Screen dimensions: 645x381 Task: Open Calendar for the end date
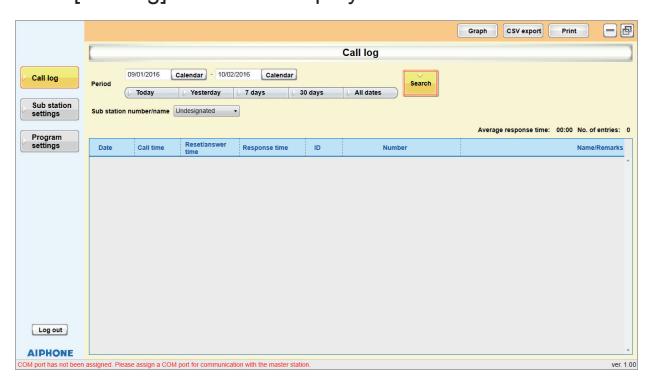pyautogui.click(x=279, y=75)
